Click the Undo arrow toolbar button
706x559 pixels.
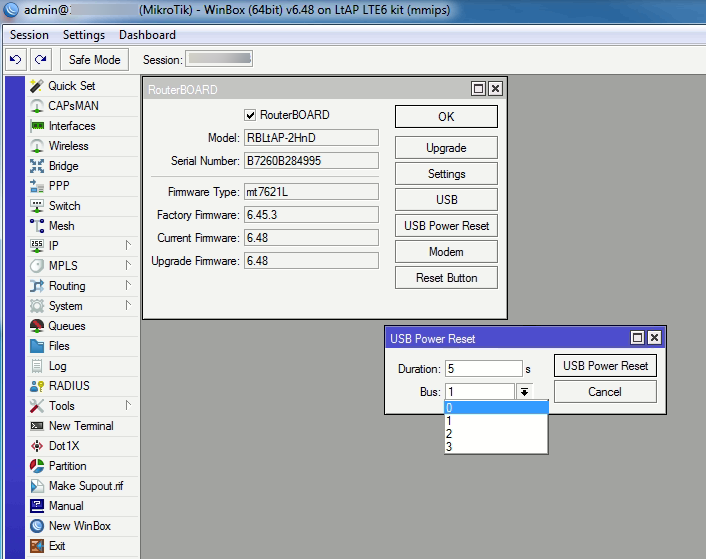click(x=16, y=59)
